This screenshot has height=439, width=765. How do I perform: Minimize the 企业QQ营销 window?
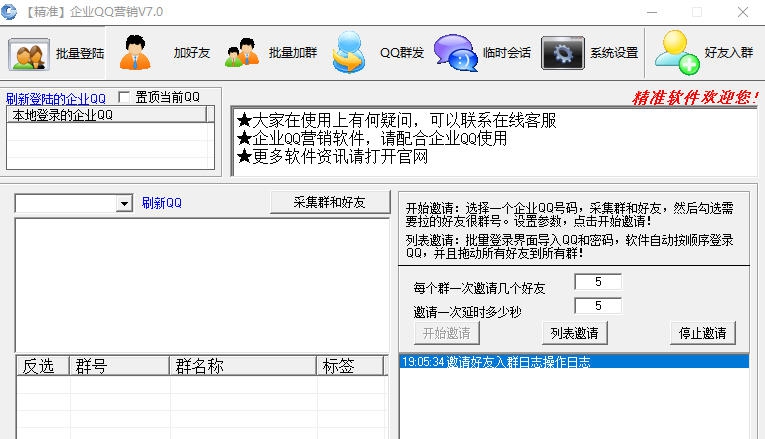[652, 12]
